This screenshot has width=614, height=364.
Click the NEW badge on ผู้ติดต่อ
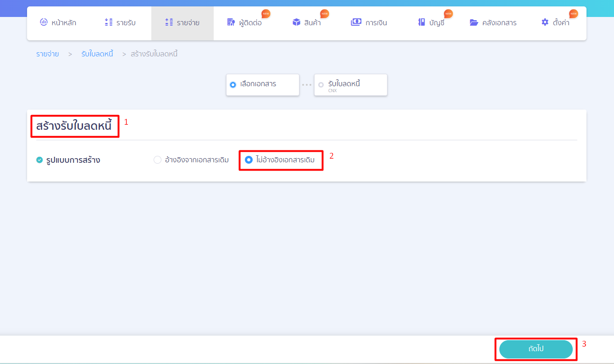pos(266,14)
